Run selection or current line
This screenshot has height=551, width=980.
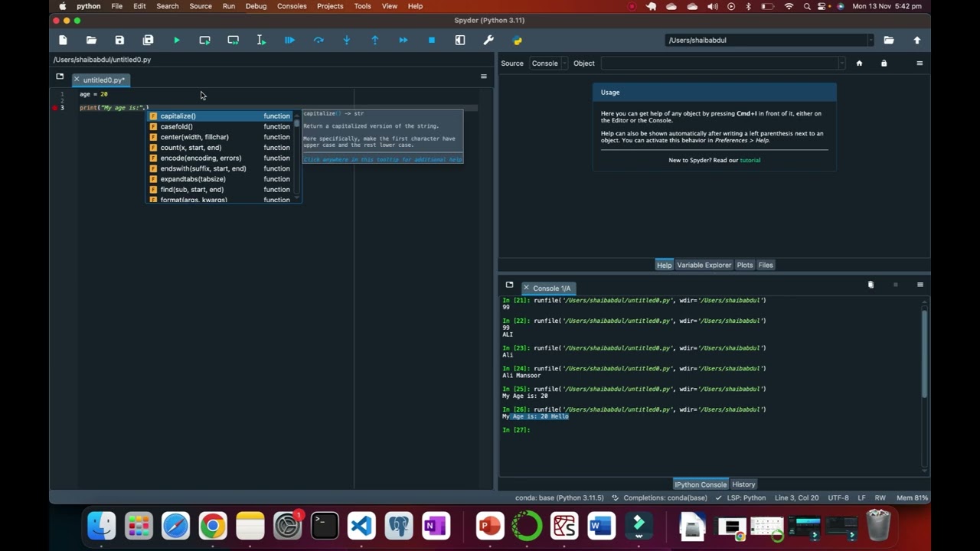pyautogui.click(x=261, y=40)
